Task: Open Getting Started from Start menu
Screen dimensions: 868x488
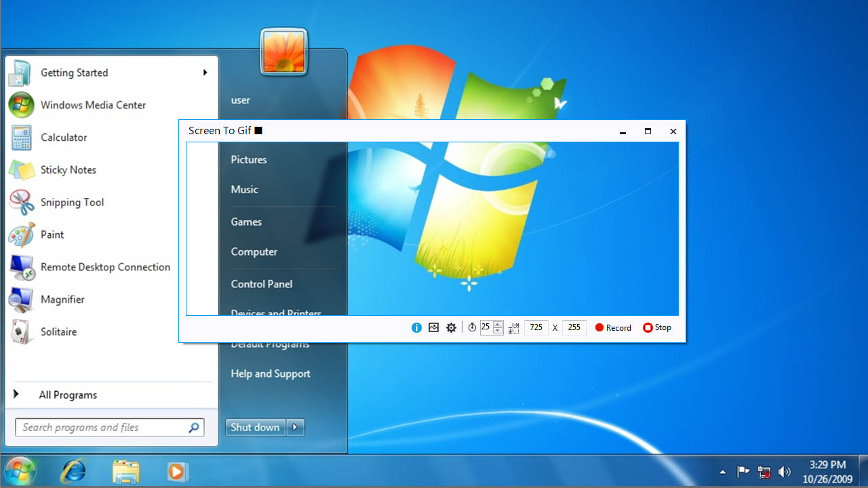Action: pyautogui.click(x=111, y=73)
